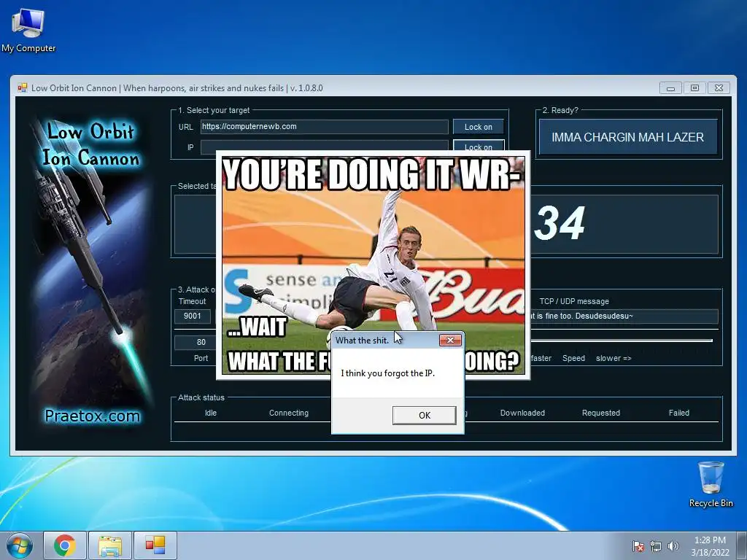Click the '2. Ready?' group label
The width and height of the screenshot is (747, 560).
[x=560, y=110]
